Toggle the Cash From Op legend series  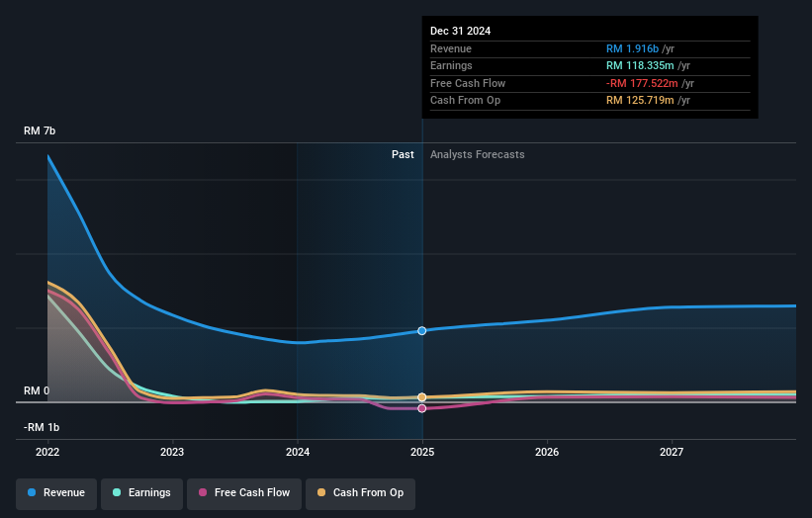click(x=360, y=492)
